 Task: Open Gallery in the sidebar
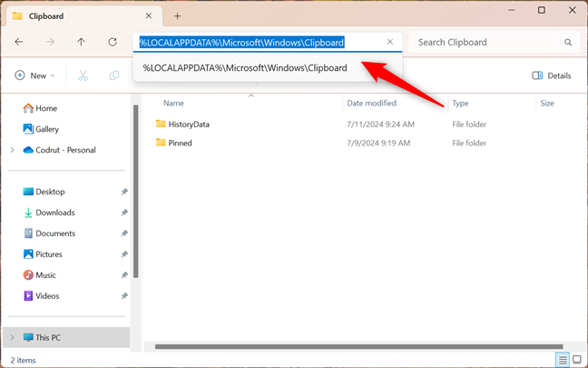[41, 129]
